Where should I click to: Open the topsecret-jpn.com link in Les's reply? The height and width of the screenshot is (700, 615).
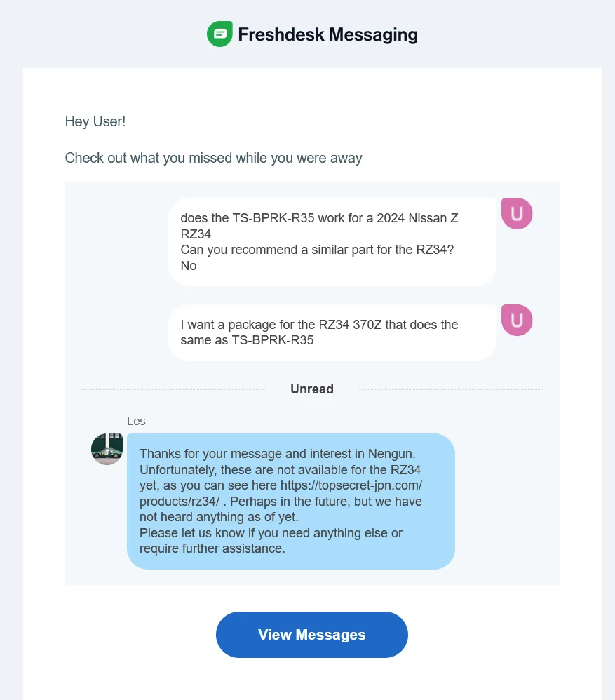281,493
